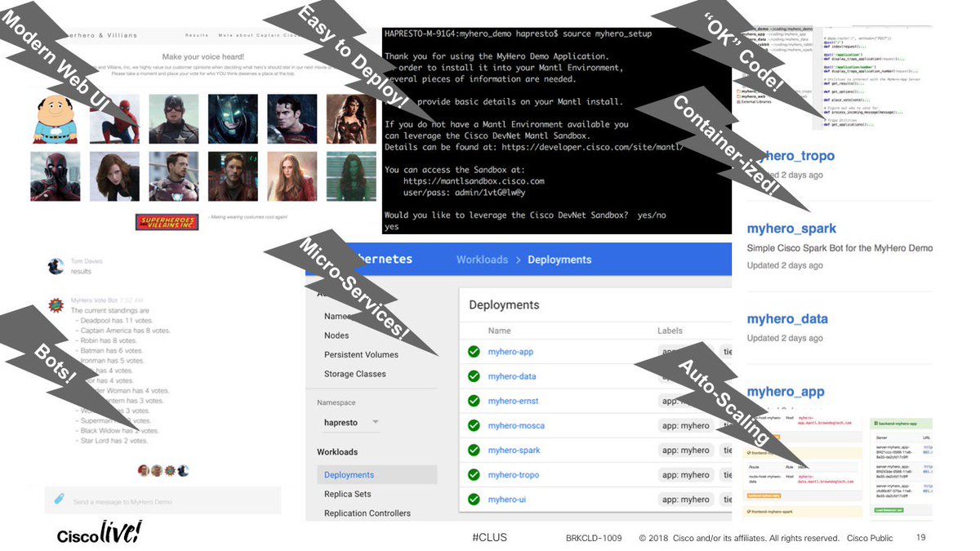The height and width of the screenshot is (551, 980).
Task: Click the green status check beside myhero-data
Action: 474,376
